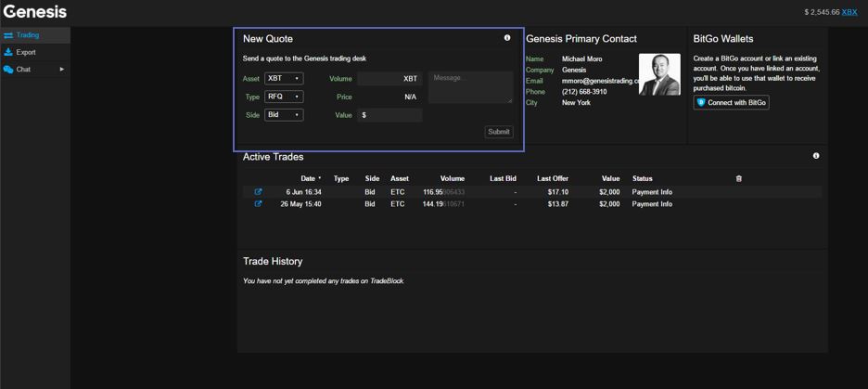
Task: Click the $2,545.66 price in header
Action: pos(822,12)
